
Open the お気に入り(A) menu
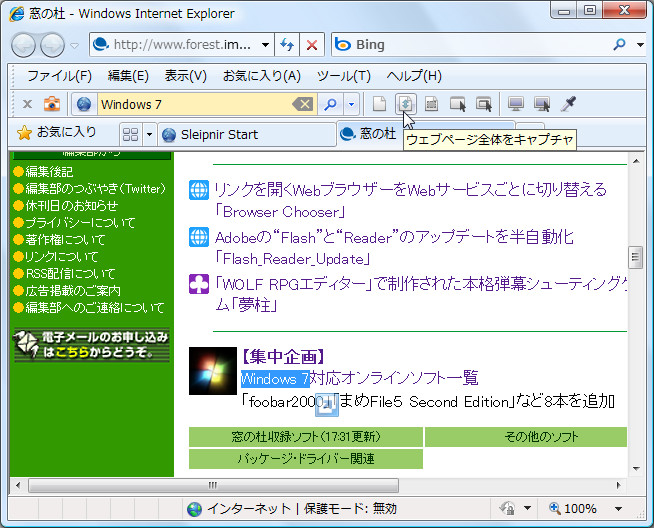click(x=262, y=76)
